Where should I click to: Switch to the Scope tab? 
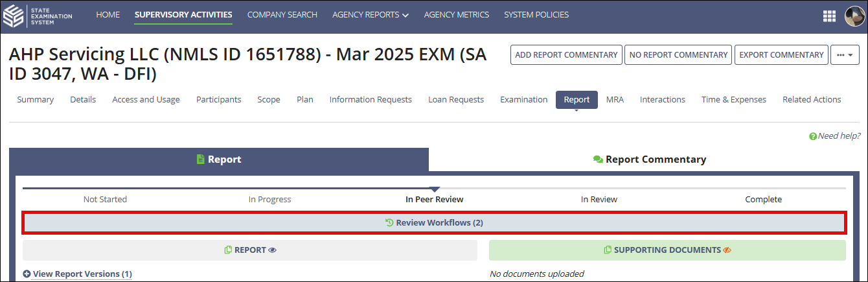[x=269, y=100]
